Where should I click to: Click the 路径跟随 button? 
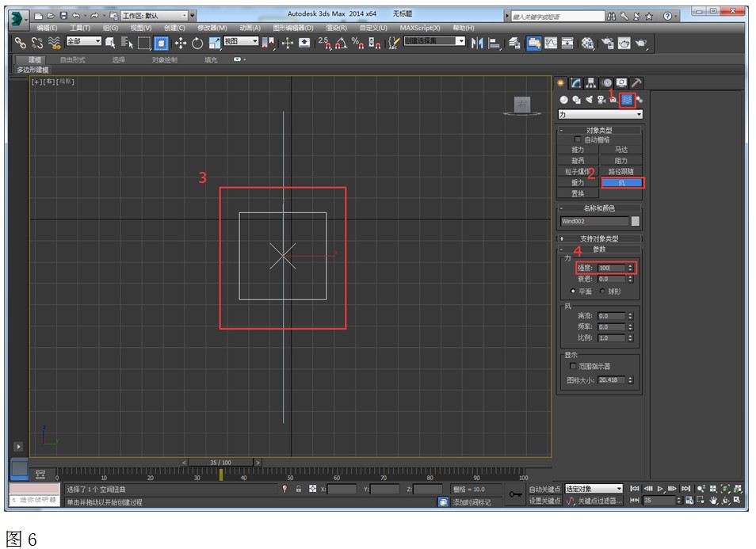click(621, 172)
